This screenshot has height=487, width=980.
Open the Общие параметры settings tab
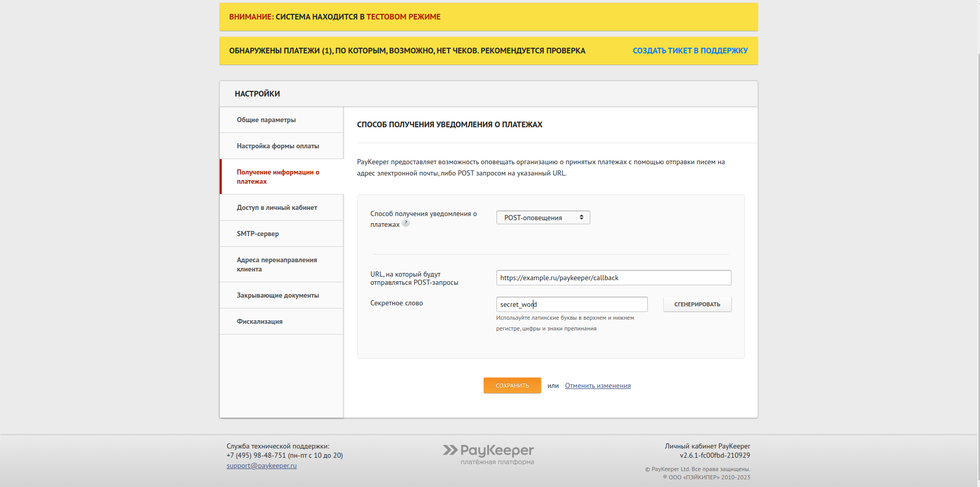click(x=266, y=120)
